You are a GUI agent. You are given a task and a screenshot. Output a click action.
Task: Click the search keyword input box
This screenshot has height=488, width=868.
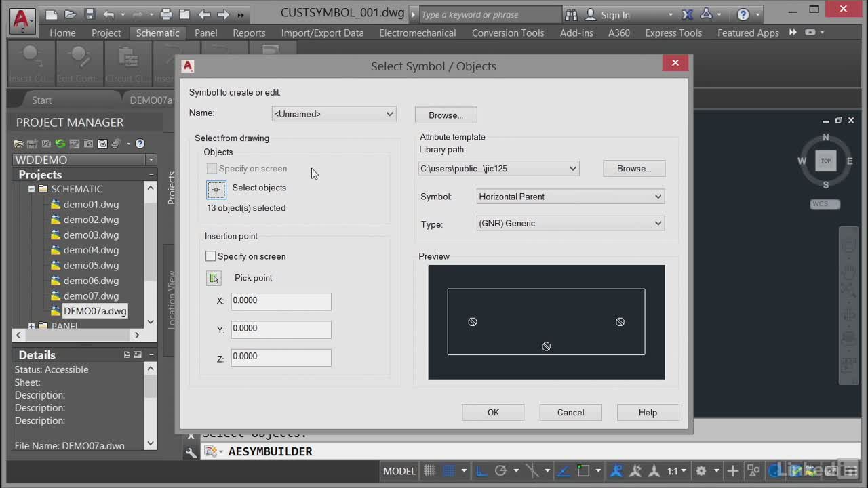pyautogui.click(x=490, y=14)
